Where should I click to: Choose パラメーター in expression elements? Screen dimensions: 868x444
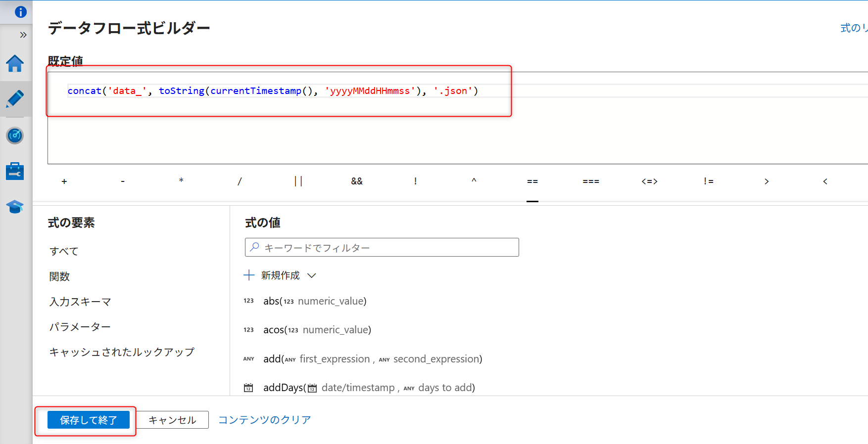click(x=80, y=327)
